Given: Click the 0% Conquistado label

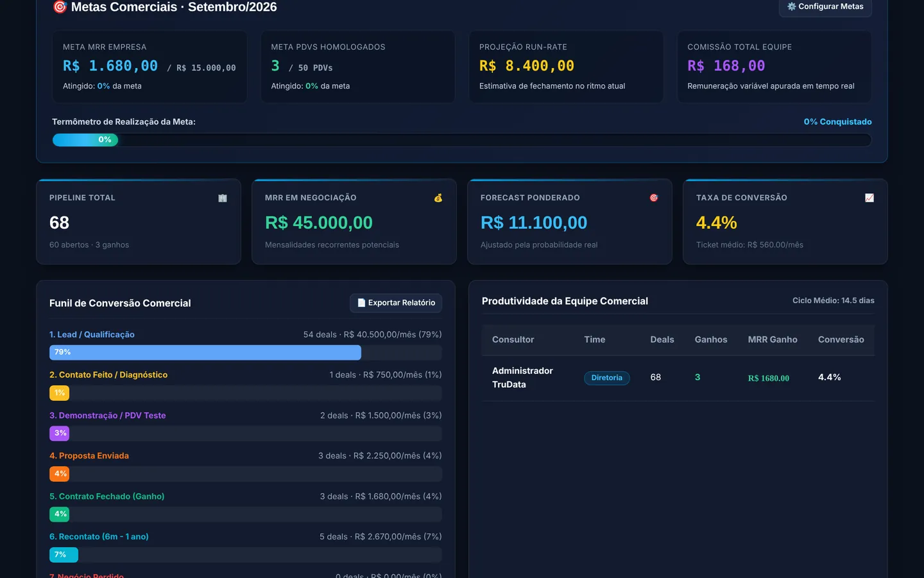Looking at the screenshot, I should 838,122.
